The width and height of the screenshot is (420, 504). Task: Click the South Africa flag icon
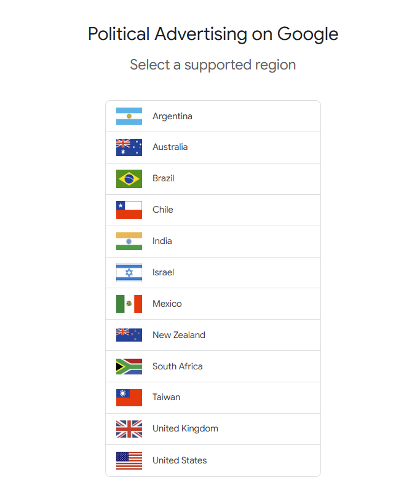(x=129, y=366)
